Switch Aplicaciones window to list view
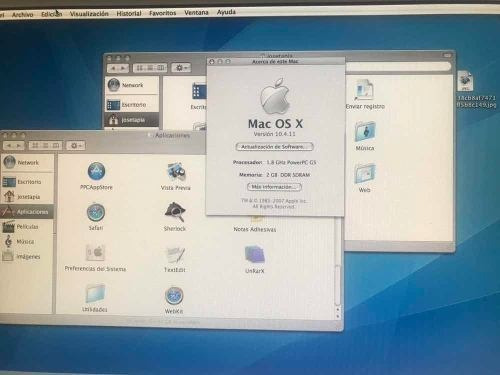Viewport: 500px width, 375px height. [46, 146]
